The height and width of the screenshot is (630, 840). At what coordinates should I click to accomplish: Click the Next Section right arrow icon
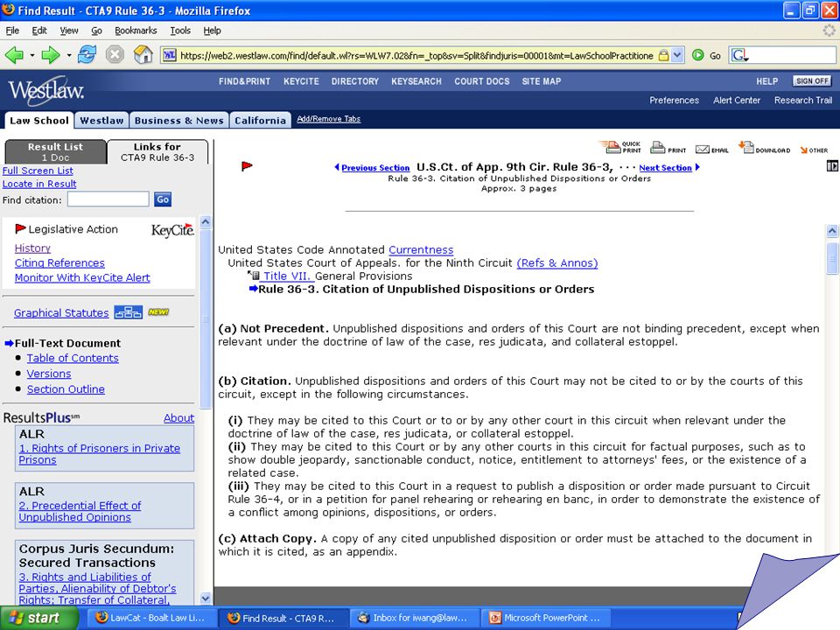pos(697,167)
